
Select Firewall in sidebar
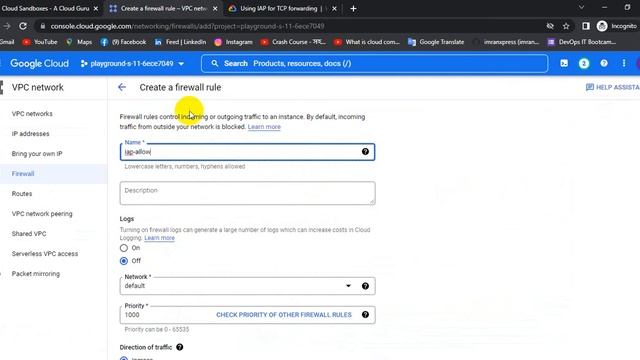point(23,174)
